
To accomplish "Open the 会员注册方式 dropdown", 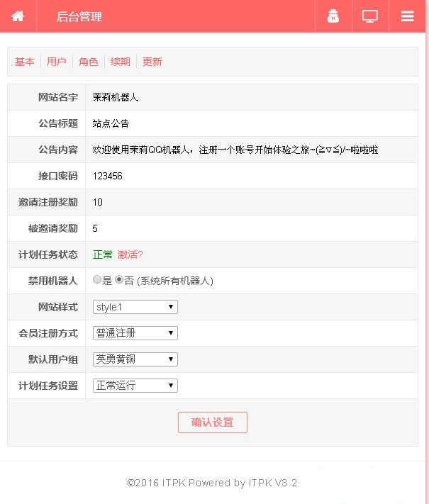I will click(135, 333).
